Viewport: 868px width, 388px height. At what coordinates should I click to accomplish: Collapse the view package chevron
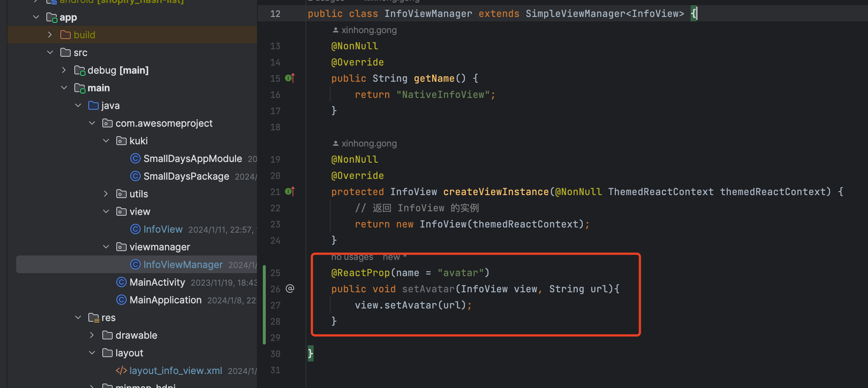tap(106, 211)
